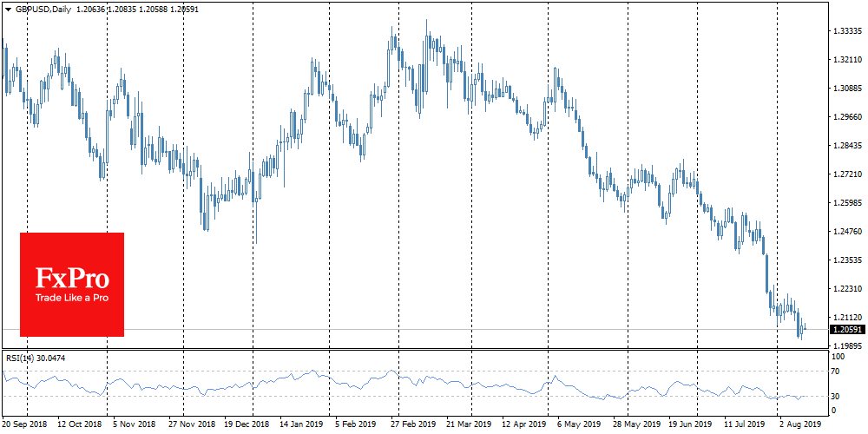Select the 27 Feb 2019 date label

point(412,426)
